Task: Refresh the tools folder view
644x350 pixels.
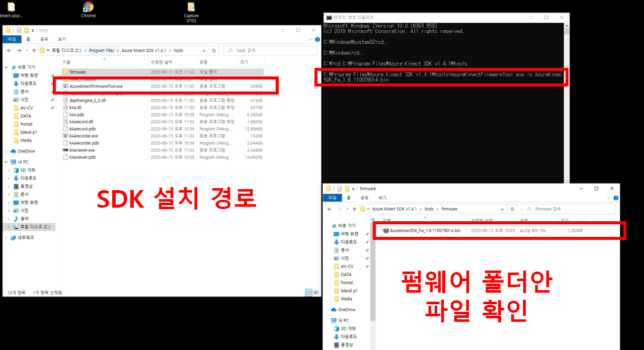Action: point(214,50)
